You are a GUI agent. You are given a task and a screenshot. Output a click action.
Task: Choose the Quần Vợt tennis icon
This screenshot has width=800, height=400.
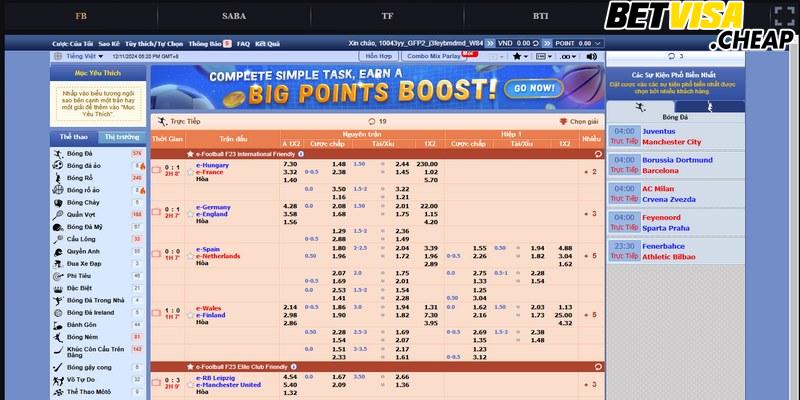(58, 215)
